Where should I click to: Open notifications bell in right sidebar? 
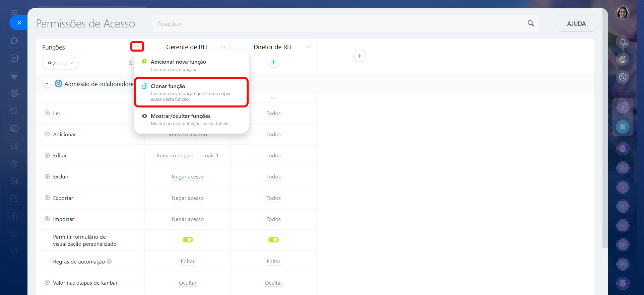pos(623,42)
